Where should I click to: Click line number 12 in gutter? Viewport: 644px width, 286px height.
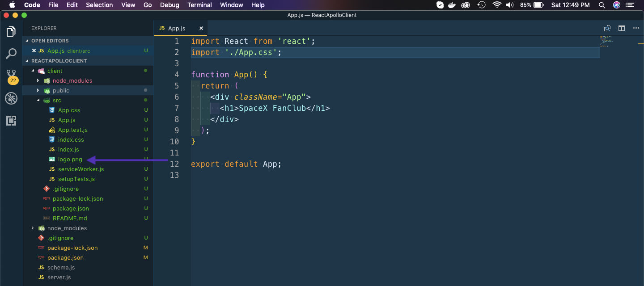pyautogui.click(x=174, y=164)
